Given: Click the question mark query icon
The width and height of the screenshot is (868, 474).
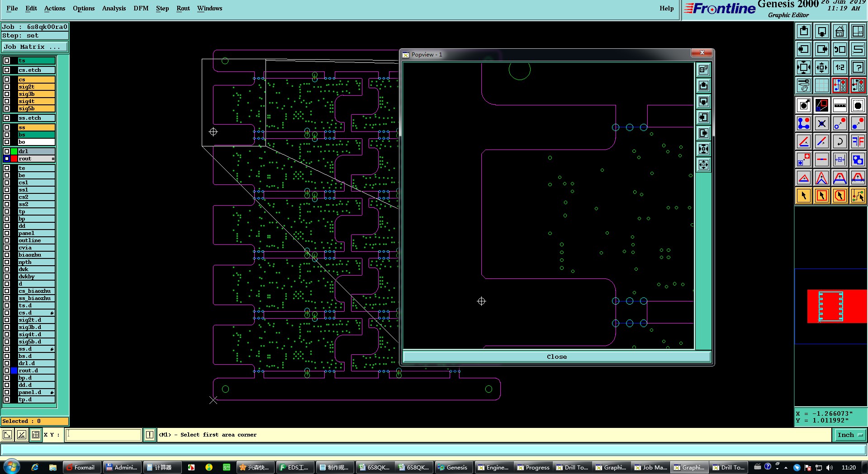Looking at the screenshot, I should [x=858, y=67].
